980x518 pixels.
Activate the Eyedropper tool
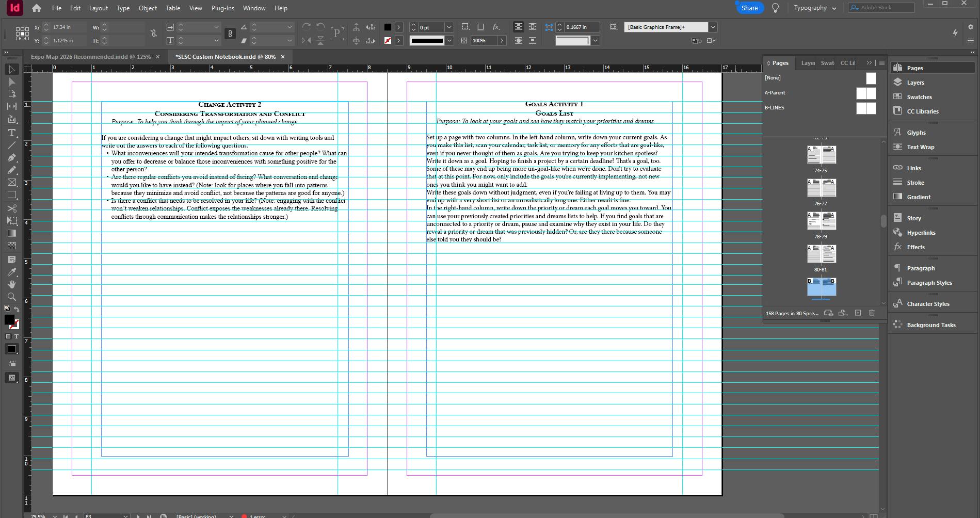click(x=11, y=272)
